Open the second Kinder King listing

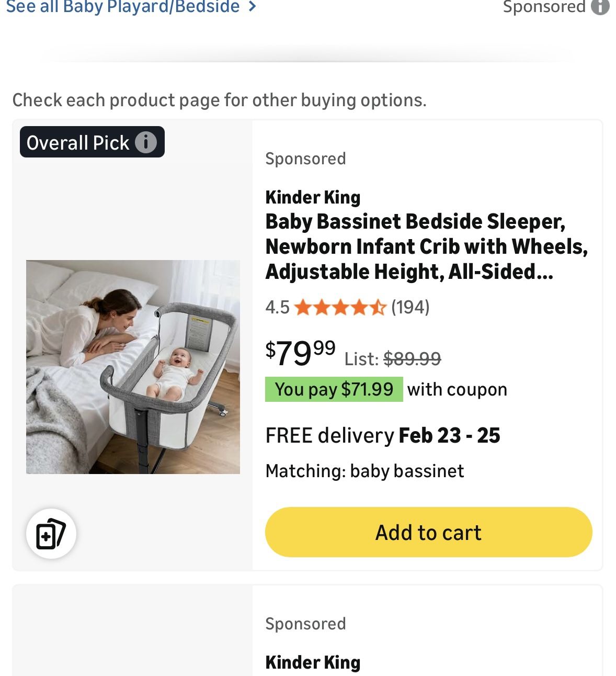tap(313, 662)
